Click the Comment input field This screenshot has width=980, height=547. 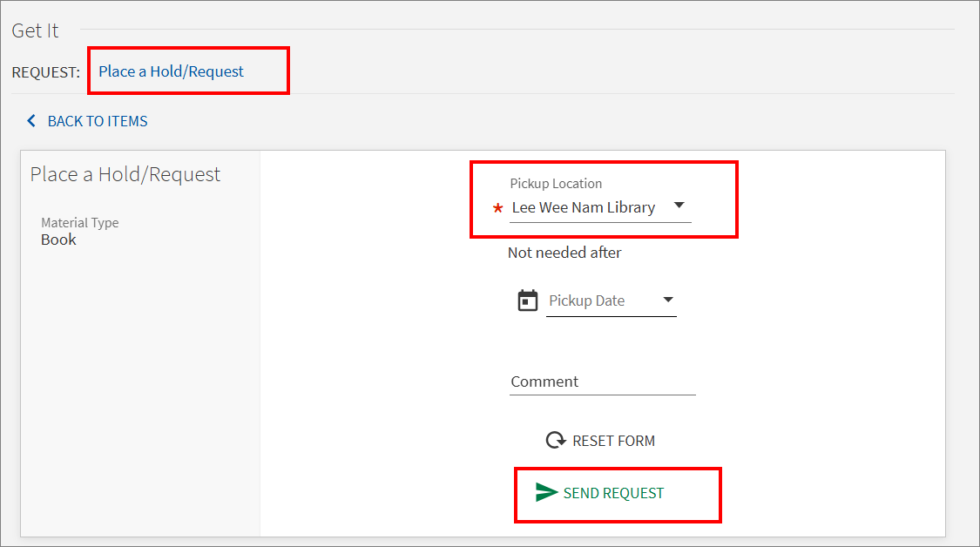tap(602, 382)
